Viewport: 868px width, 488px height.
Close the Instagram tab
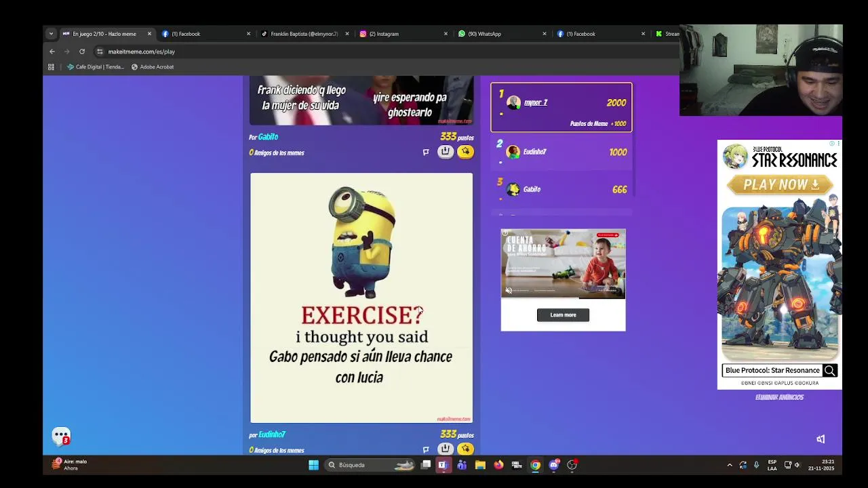pos(446,34)
